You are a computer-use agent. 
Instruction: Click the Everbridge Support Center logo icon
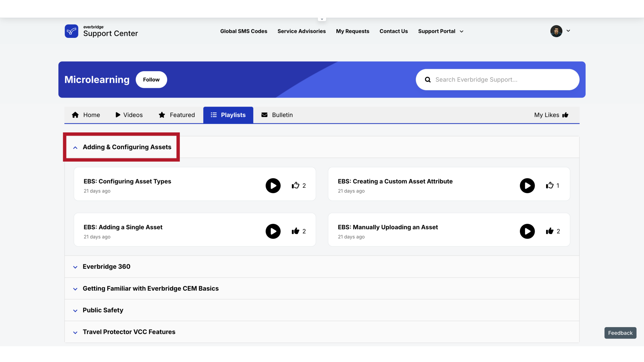(x=71, y=31)
